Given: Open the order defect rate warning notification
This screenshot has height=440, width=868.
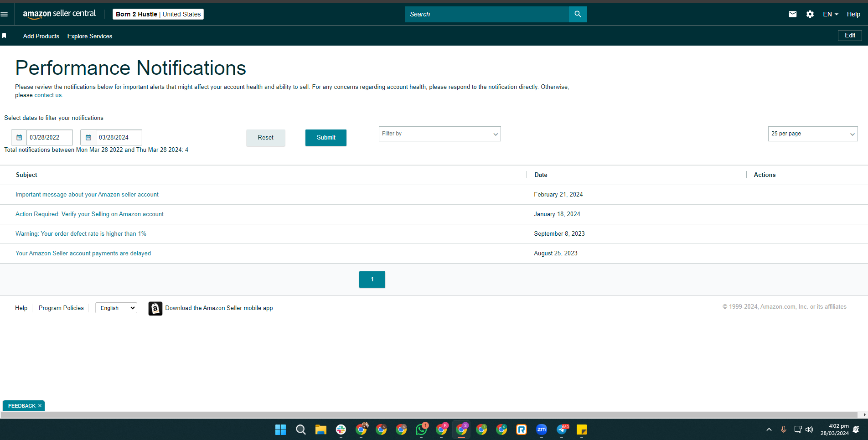Looking at the screenshot, I should pyautogui.click(x=81, y=234).
